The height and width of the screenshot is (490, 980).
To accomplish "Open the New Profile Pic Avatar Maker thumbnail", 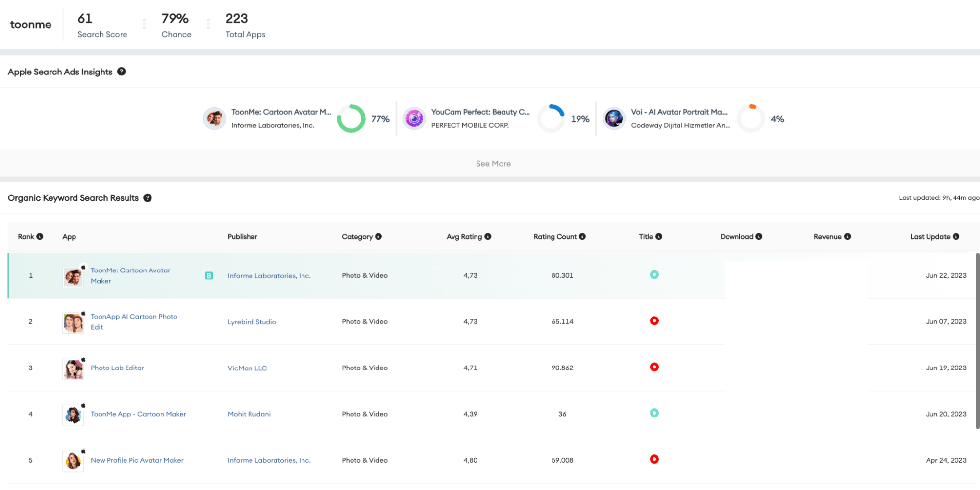I will coord(73,461).
